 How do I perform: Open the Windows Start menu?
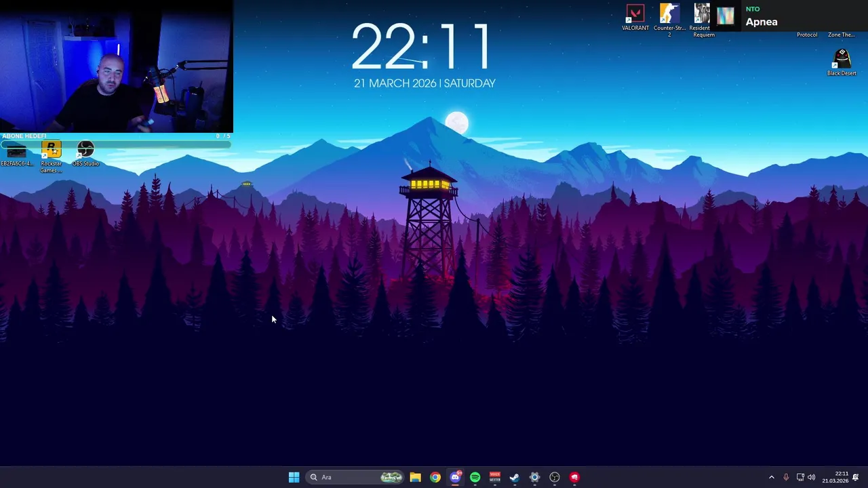coord(294,477)
